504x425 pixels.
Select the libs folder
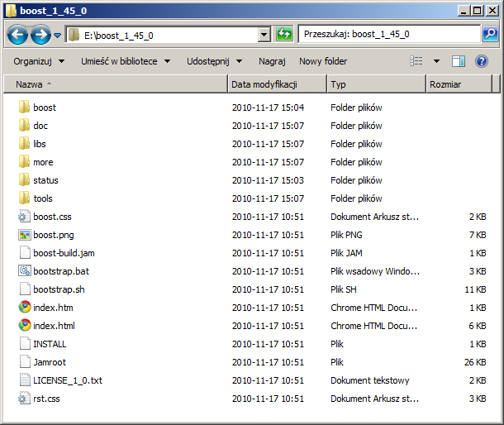tap(40, 144)
